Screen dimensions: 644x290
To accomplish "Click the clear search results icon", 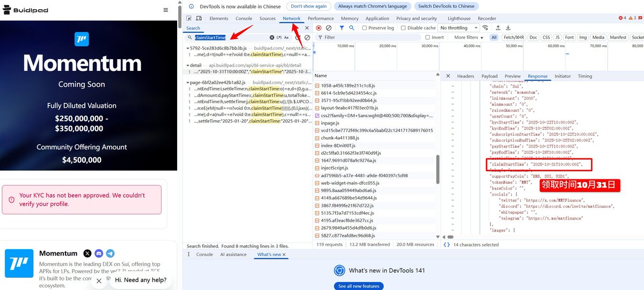I will (x=307, y=38).
